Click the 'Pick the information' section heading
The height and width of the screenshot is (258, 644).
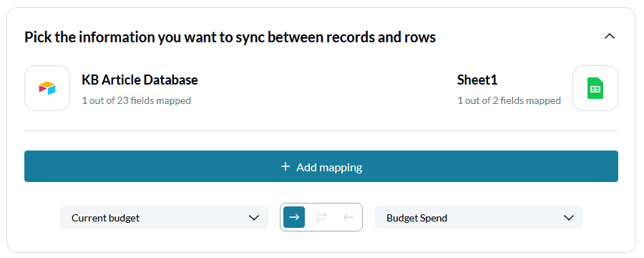230,37
